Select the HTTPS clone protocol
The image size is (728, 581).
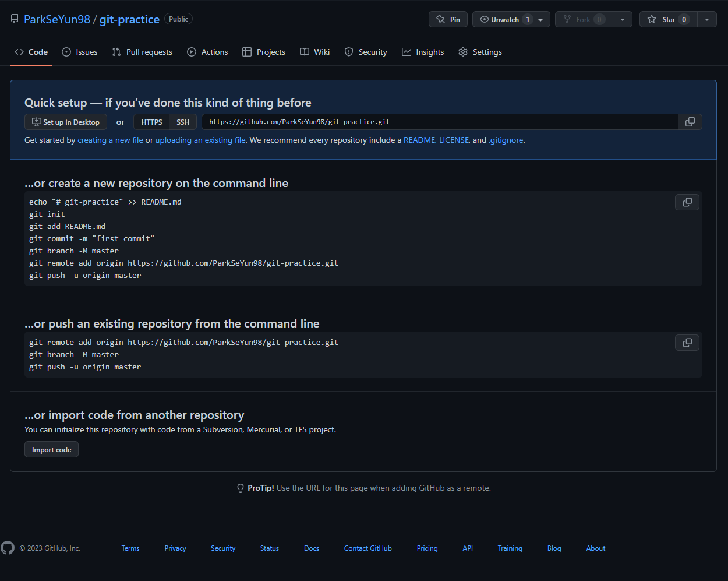(151, 122)
